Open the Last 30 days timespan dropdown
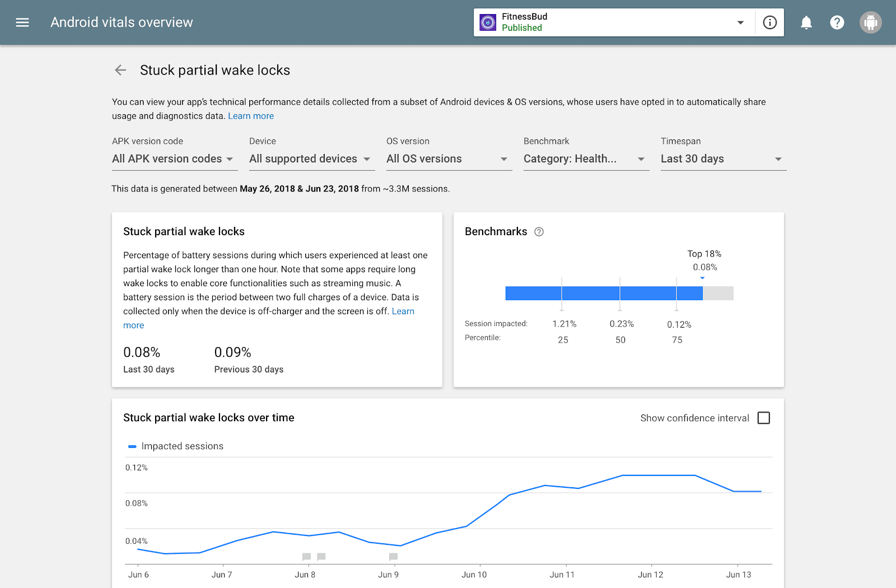Screen dimensions: 896x588 pos(724,159)
